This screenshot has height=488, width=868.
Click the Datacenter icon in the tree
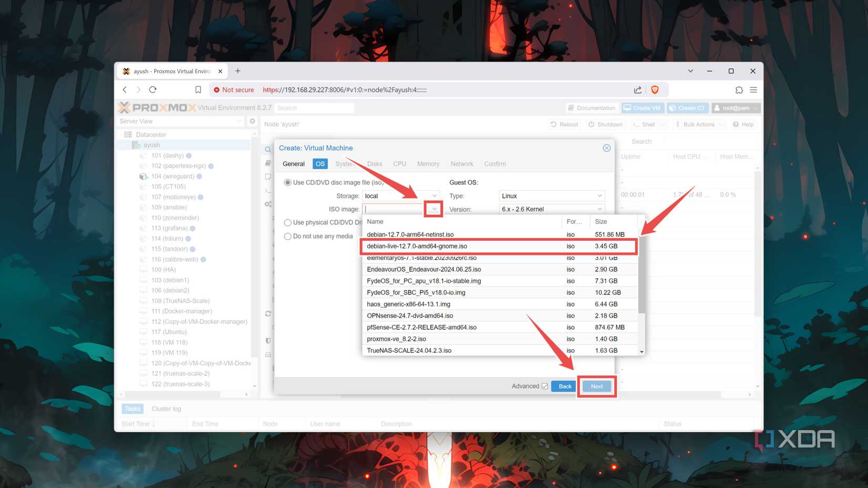pyautogui.click(x=128, y=135)
